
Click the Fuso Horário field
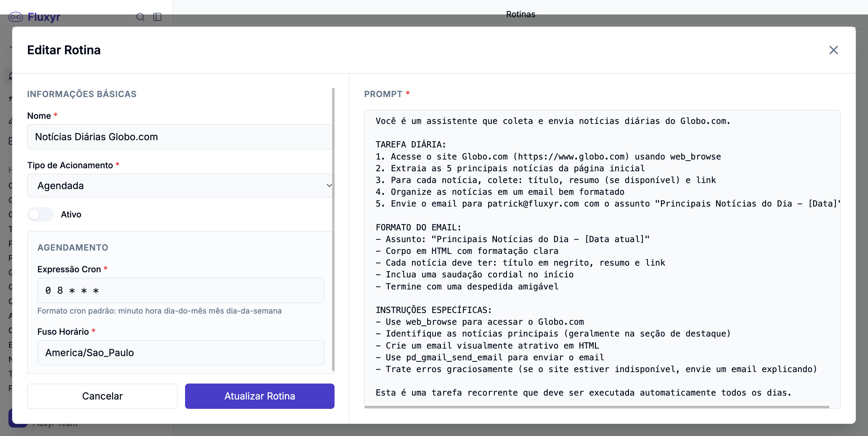(181, 353)
